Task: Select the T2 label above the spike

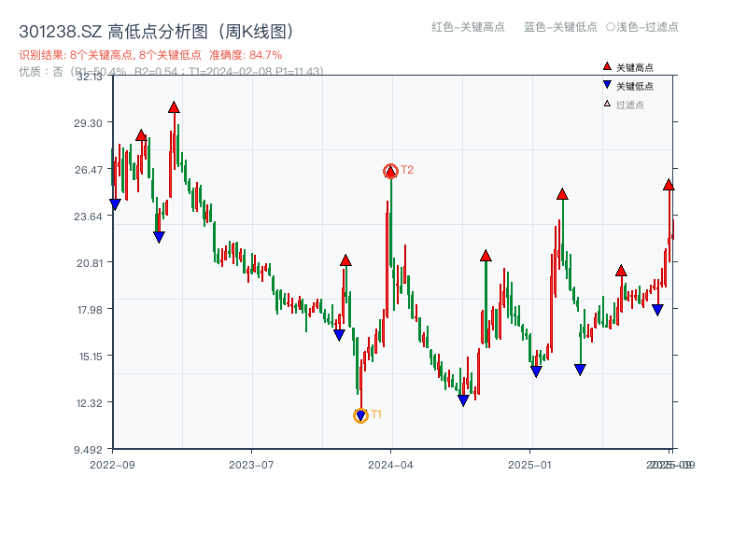Action: (405, 171)
